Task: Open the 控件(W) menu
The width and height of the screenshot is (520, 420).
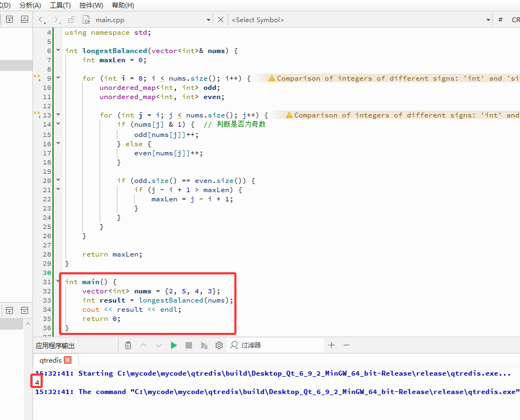Action: pyautogui.click(x=91, y=5)
